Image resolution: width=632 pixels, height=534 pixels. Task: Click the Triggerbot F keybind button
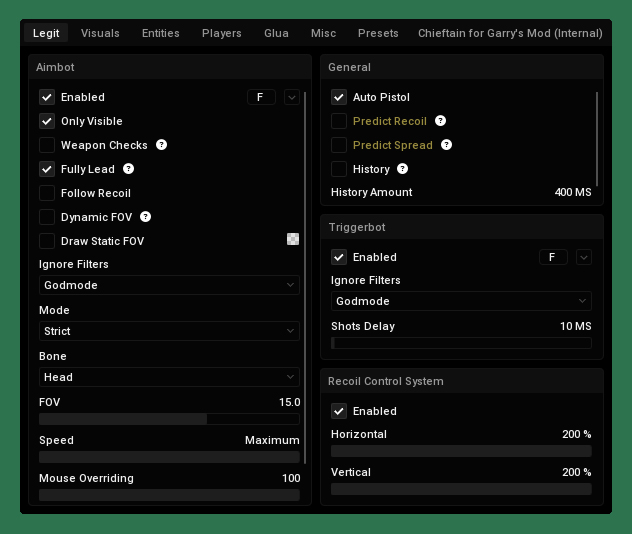[x=553, y=257]
